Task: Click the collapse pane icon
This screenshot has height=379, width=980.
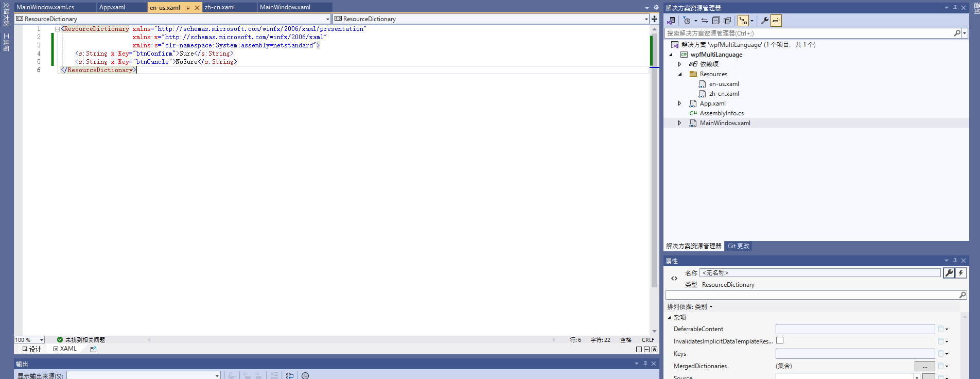Action: pos(654,349)
